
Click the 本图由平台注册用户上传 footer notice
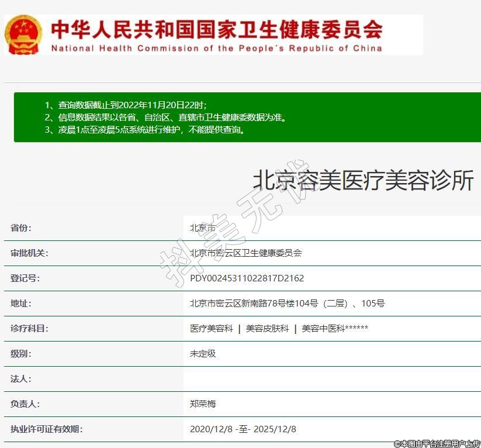tap(437, 444)
